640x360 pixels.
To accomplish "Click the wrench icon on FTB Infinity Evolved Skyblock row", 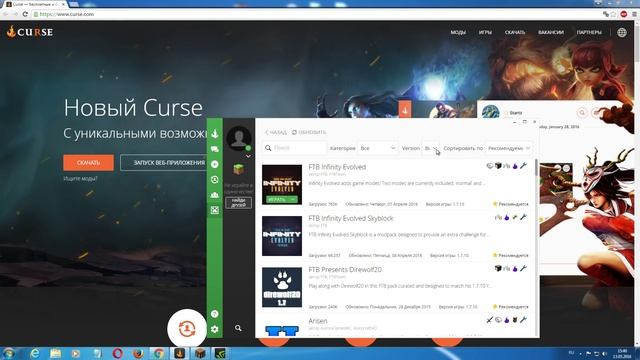I will coord(523,217).
